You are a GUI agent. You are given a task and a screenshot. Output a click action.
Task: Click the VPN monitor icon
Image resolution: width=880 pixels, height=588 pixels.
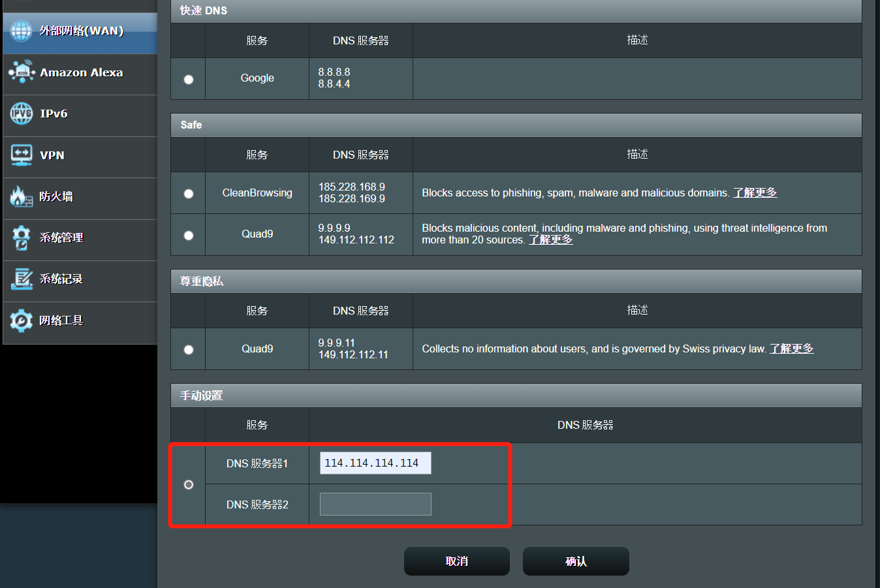click(x=22, y=155)
